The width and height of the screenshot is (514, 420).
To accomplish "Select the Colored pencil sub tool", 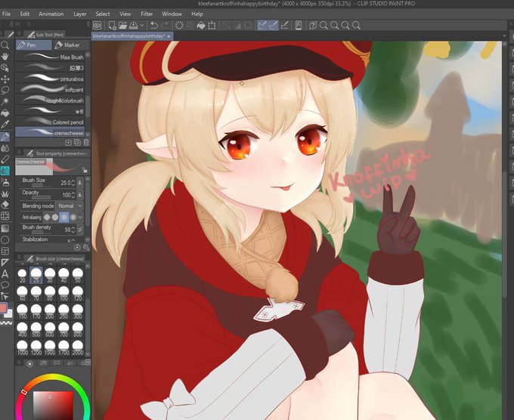I will pyautogui.click(x=50, y=122).
